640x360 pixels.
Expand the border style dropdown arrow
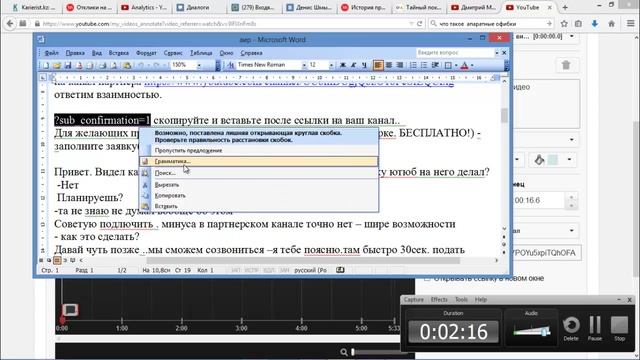[456, 65]
